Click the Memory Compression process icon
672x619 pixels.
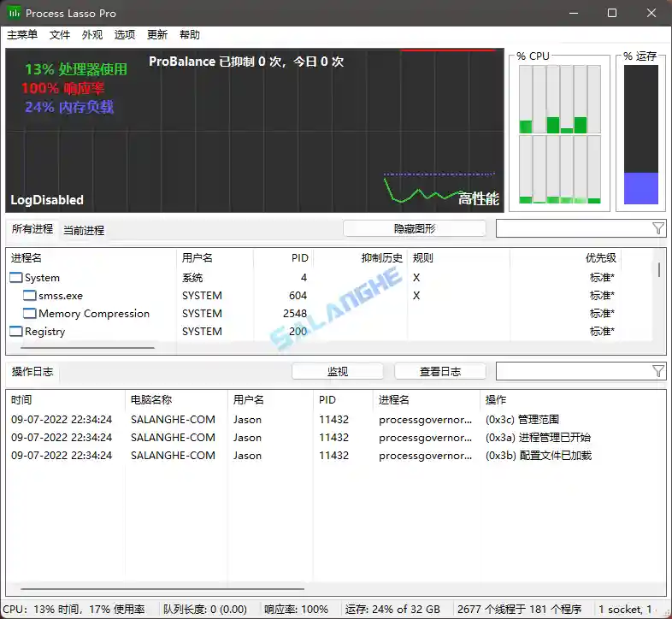(x=30, y=314)
